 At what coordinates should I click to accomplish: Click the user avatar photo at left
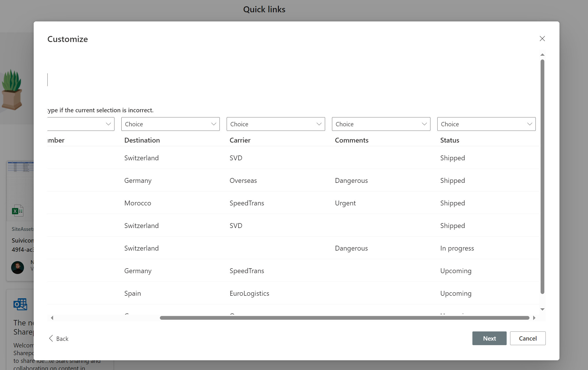[17, 267]
